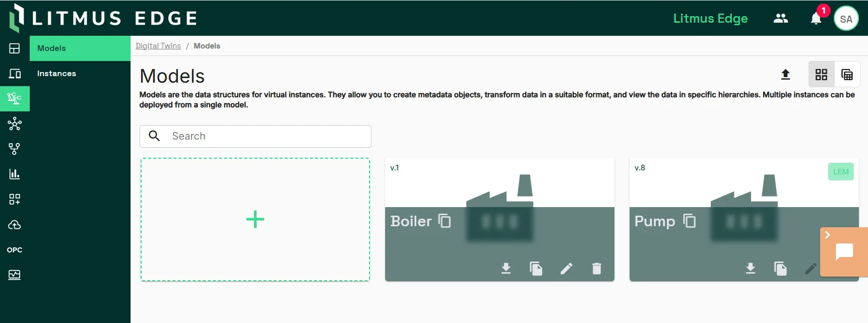
Task: Open the SA user avatar menu
Action: tap(846, 19)
